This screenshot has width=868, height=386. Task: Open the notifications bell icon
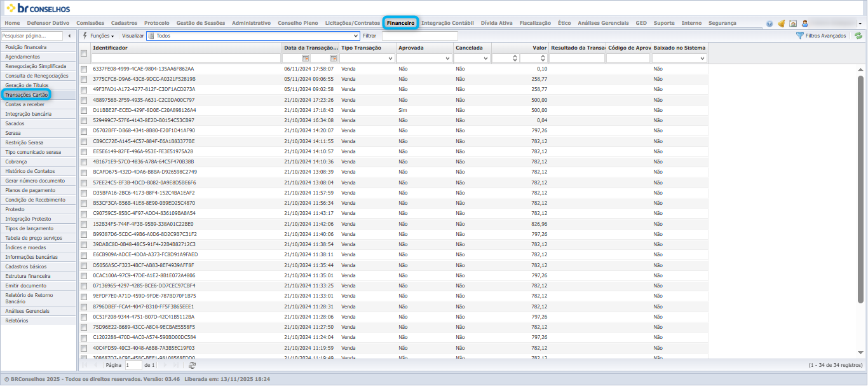tap(781, 24)
